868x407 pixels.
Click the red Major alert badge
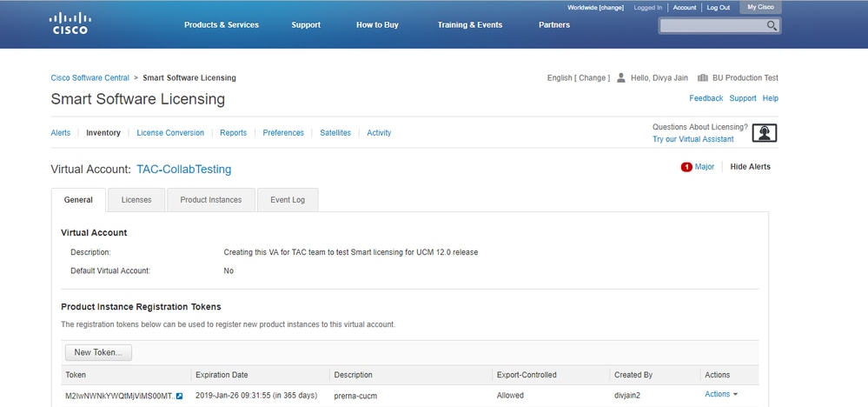click(x=686, y=167)
